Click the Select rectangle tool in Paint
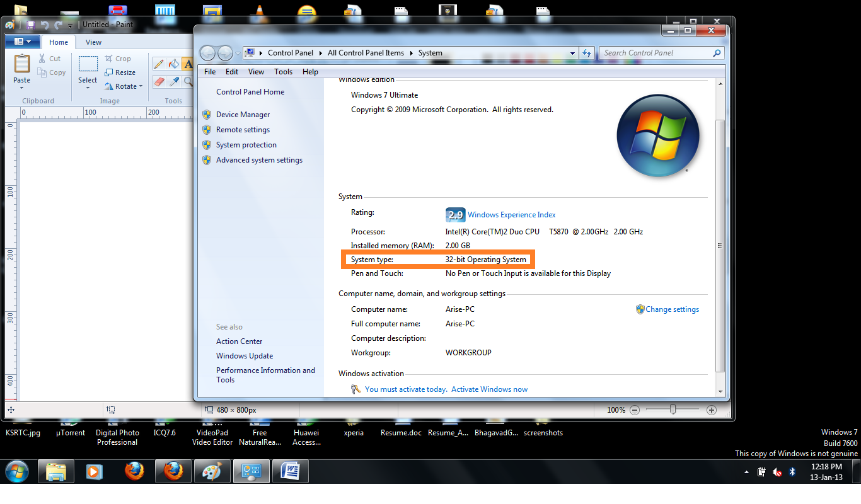Viewport: 861px width, 504px height. coord(88,65)
